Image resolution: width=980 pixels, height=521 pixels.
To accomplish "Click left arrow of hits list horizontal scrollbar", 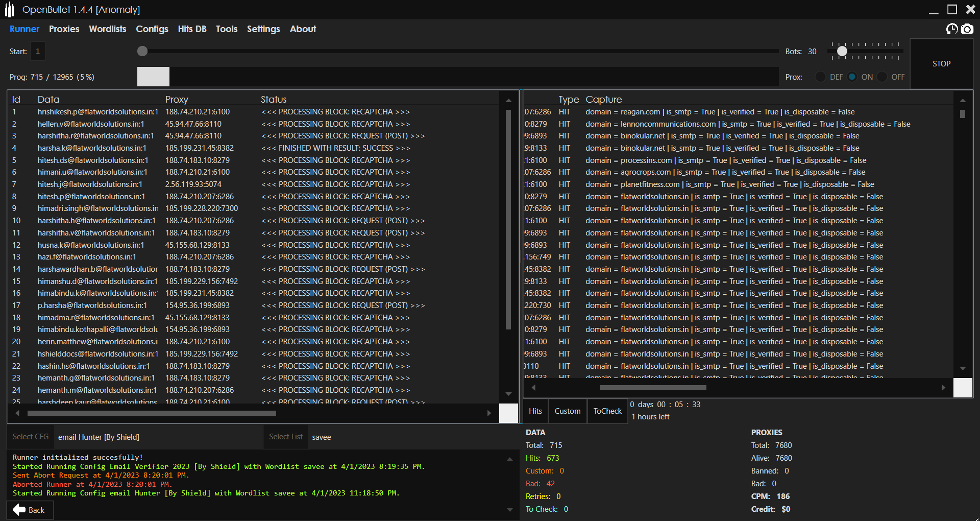I will [533, 388].
